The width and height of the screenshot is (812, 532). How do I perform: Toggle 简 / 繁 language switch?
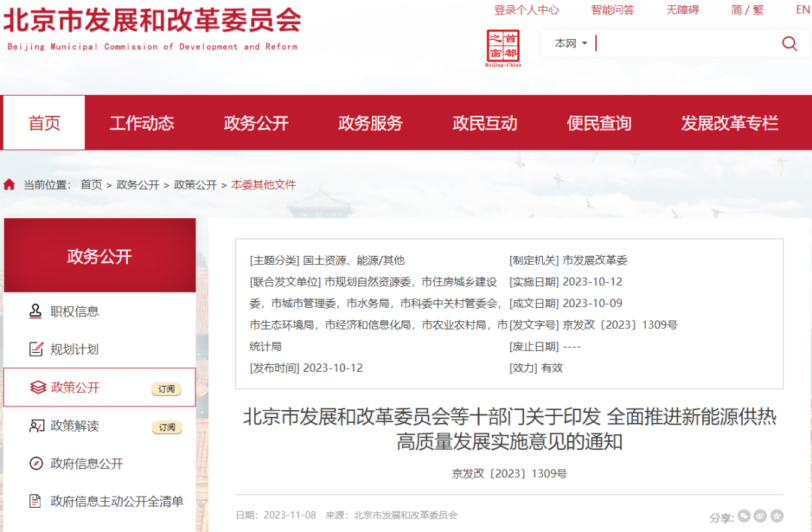(747, 10)
